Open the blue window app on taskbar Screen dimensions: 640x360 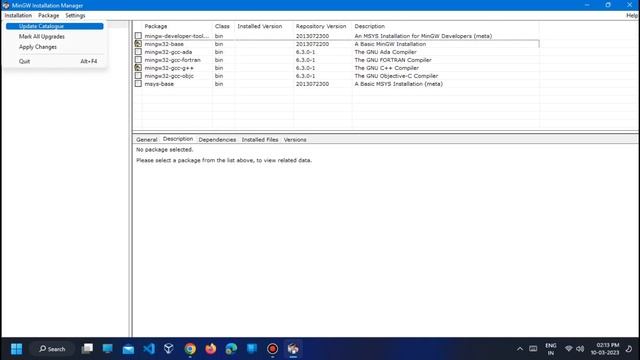[x=252, y=349]
